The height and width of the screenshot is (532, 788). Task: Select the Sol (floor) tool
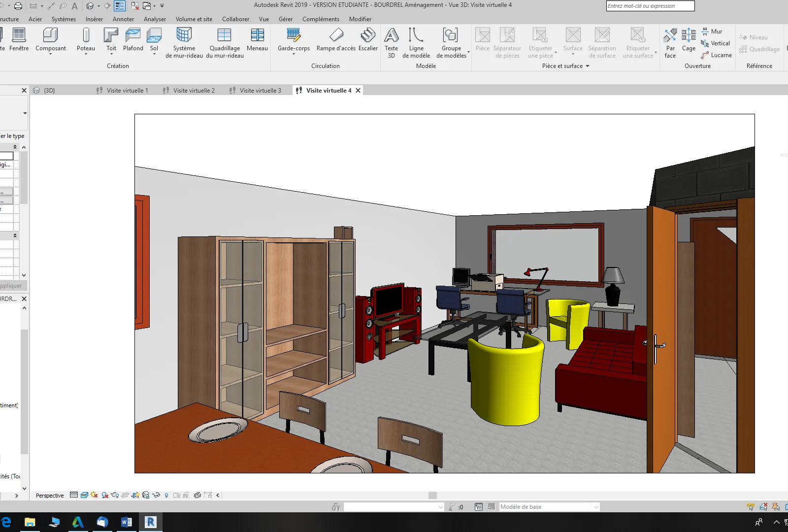tap(154, 38)
